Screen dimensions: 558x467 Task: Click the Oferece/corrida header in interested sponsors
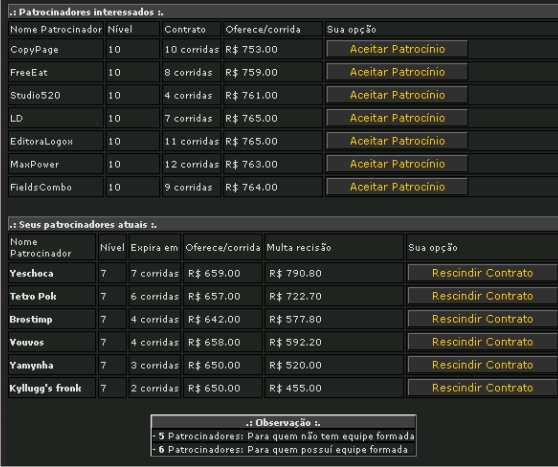(263, 30)
